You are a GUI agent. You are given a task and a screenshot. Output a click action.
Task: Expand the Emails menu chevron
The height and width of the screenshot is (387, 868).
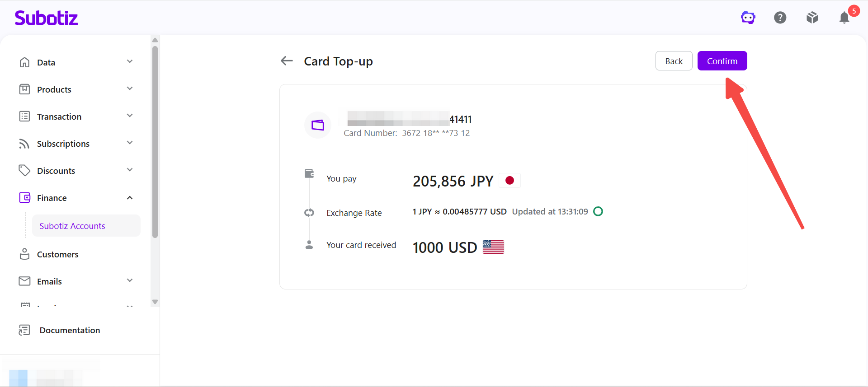pyautogui.click(x=130, y=280)
